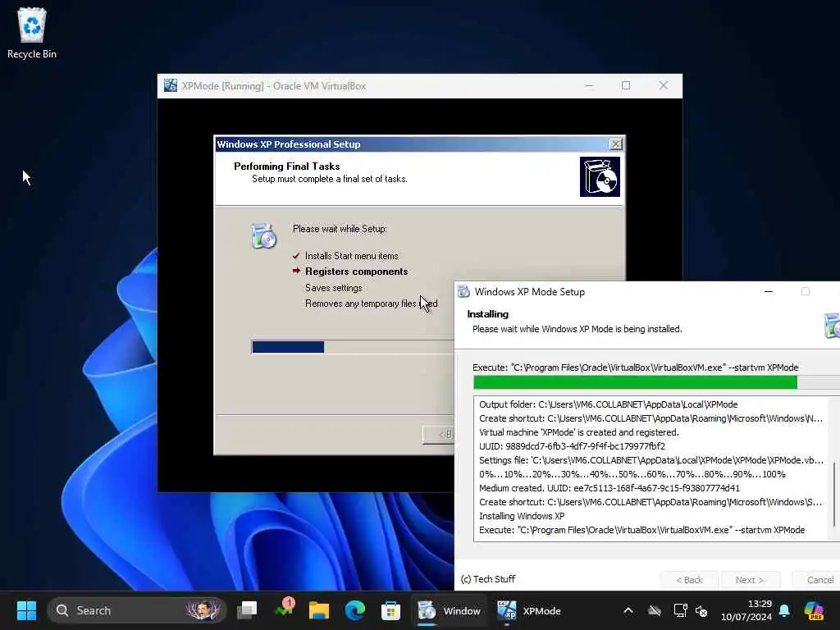The image size is (840, 630).
Task: Open File Explorer from the taskbar
Action: [x=319, y=610]
